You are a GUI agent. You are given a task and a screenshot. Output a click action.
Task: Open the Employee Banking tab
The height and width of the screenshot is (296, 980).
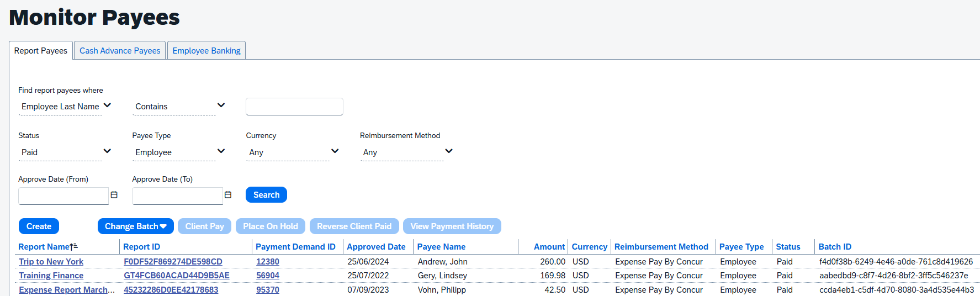[x=206, y=51]
